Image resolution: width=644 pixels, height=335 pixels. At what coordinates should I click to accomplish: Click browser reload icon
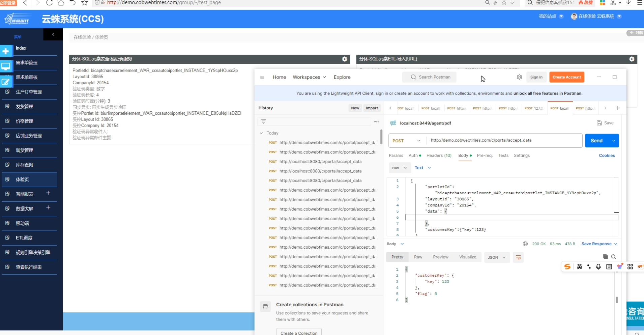[x=49, y=3]
